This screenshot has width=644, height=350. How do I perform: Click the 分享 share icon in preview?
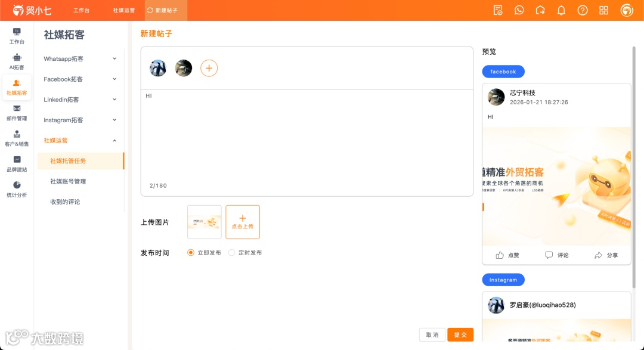[x=598, y=255]
